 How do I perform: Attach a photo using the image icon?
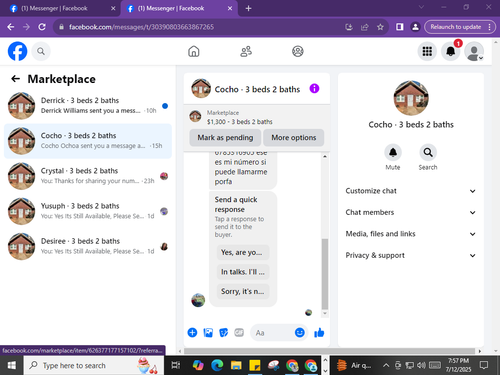click(x=208, y=332)
